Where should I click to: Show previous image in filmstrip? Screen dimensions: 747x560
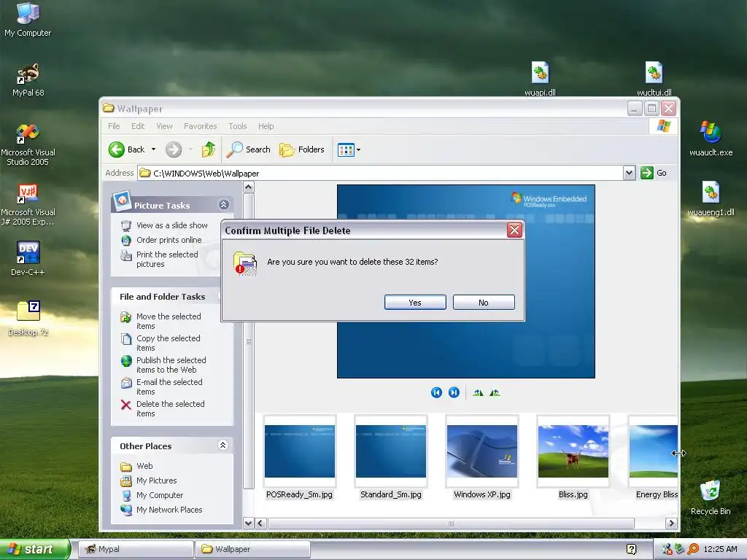coord(436,392)
